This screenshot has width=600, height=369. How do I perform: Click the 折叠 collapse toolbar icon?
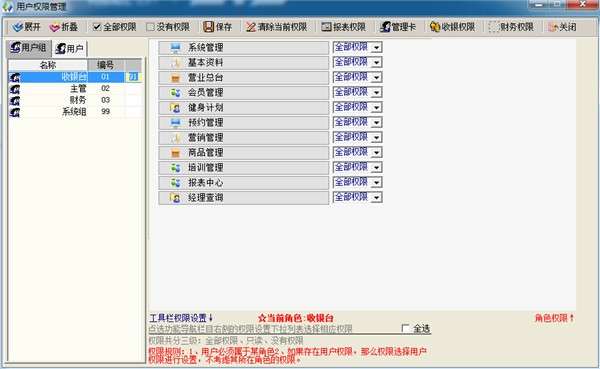pyautogui.click(x=55, y=27)
